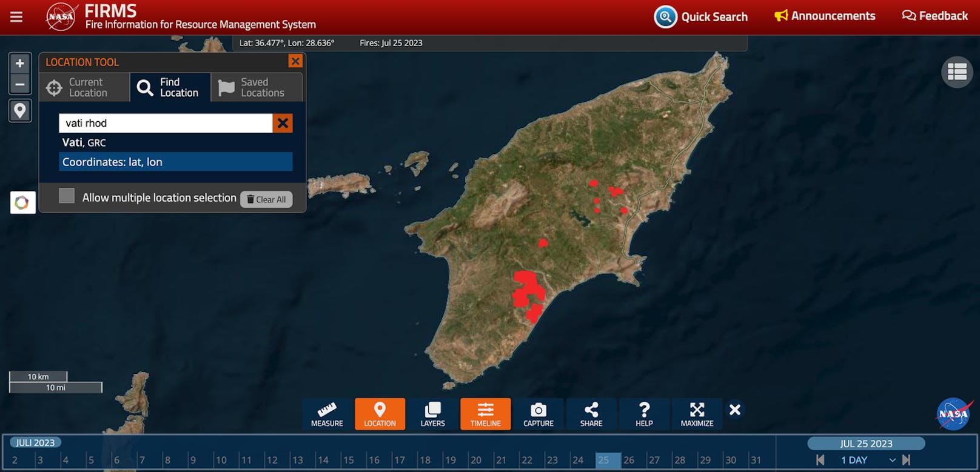Open the Feedback link
The width and height of the screenshot is (980, 472).
pyautogui.click(x=935, y=16)
